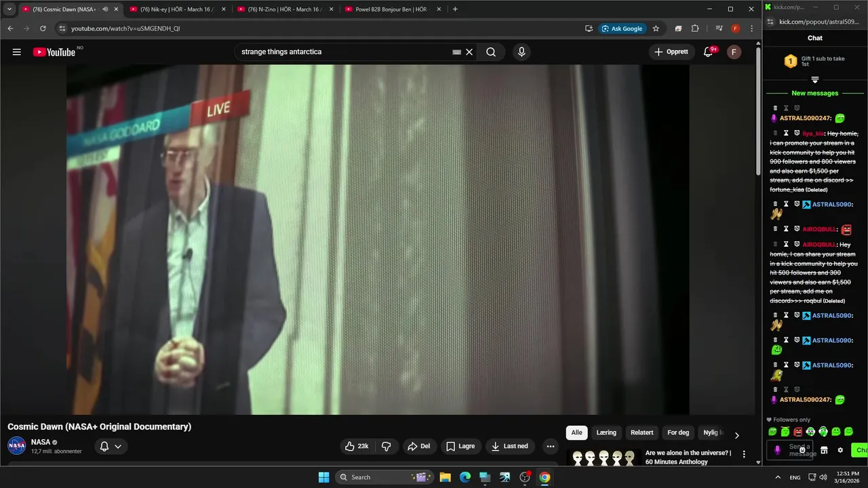Mute the Cosmic Dawn tab audio icon
Viewport: 868px width, 488px height.
[105, 9]
